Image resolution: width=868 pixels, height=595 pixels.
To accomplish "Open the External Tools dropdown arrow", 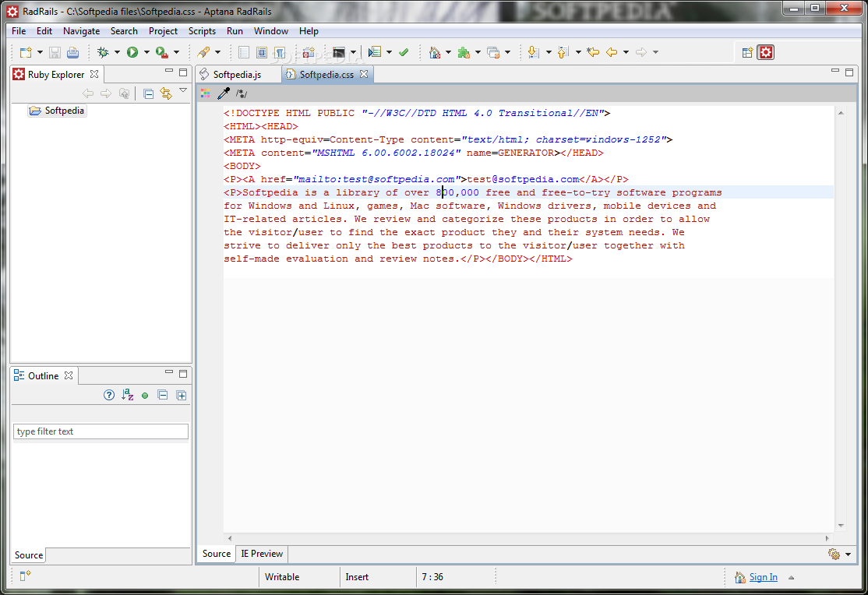I will pos(176,53).
